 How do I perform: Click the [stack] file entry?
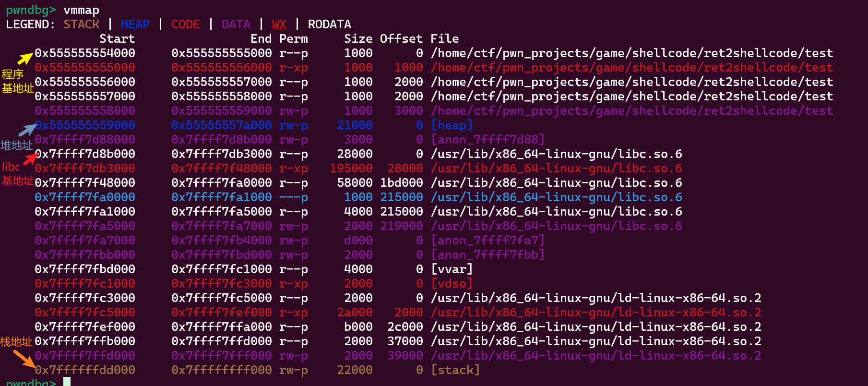coord(455,370)
